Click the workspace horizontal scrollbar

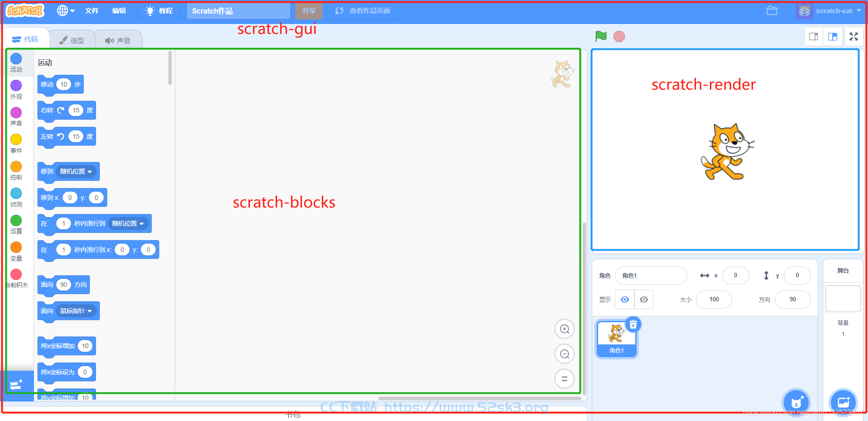click(x=480, y=398)
